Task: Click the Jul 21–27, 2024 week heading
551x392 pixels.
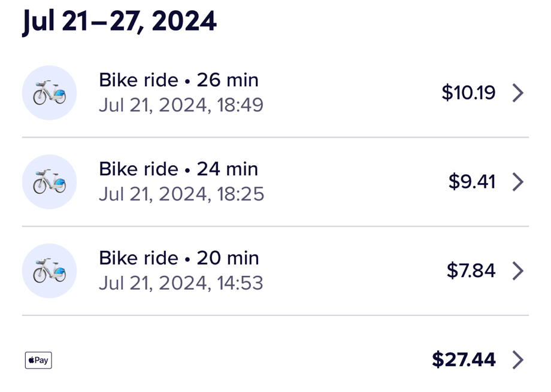Action: (x=120, y=22)
